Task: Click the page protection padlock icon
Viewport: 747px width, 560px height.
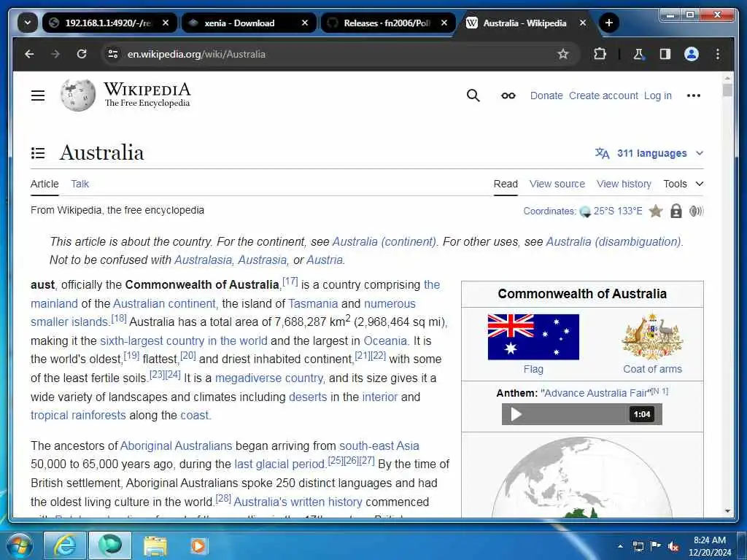Action: 676,211
